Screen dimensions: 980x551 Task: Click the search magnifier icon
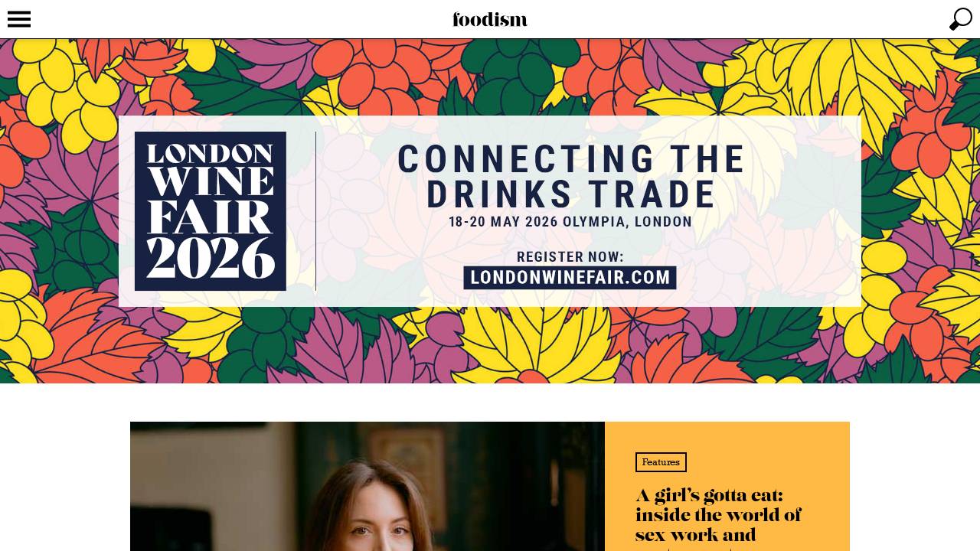pos(961,19)
